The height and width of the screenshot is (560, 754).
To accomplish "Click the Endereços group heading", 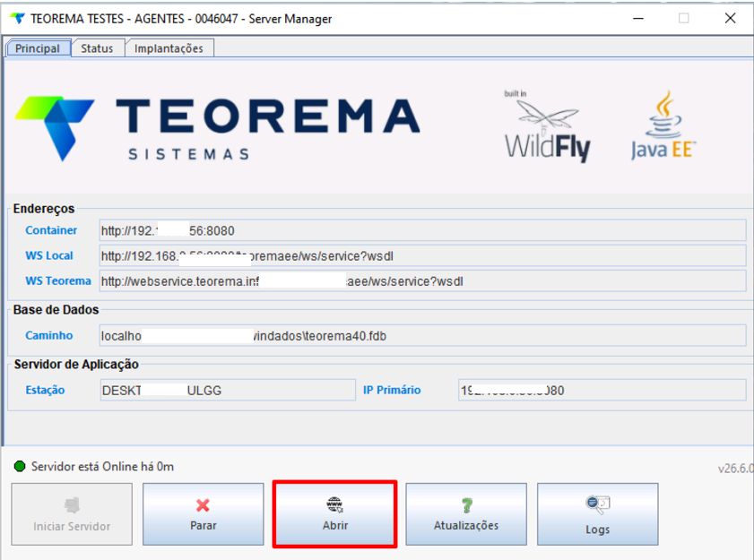I will 44,209.
